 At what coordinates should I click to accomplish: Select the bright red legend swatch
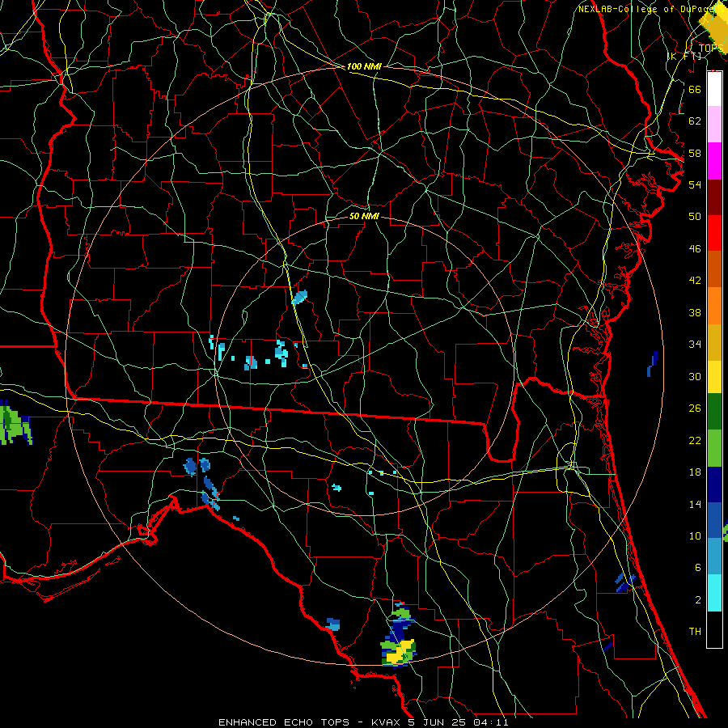pyautogui.click(x=714, y=233)
